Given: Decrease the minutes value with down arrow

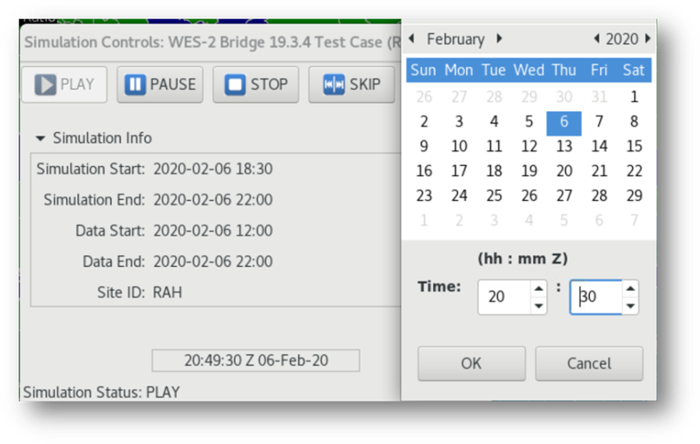Looking at the screenshot, I should 630,306.
